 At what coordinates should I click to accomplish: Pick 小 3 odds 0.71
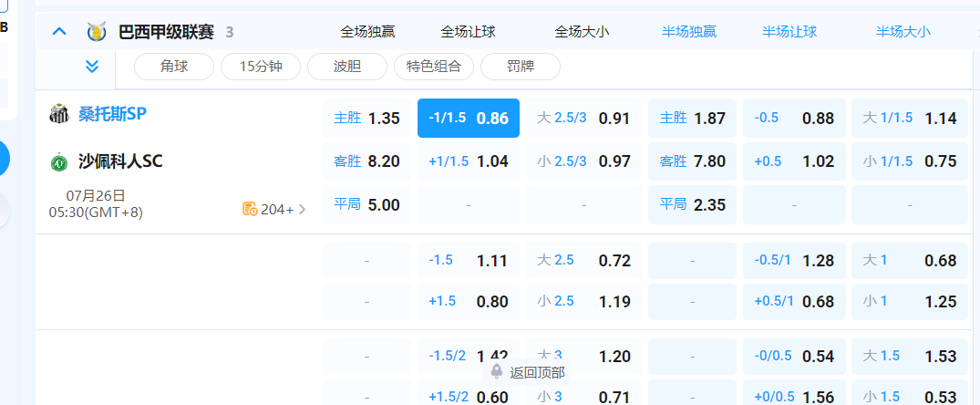point(583,394)
